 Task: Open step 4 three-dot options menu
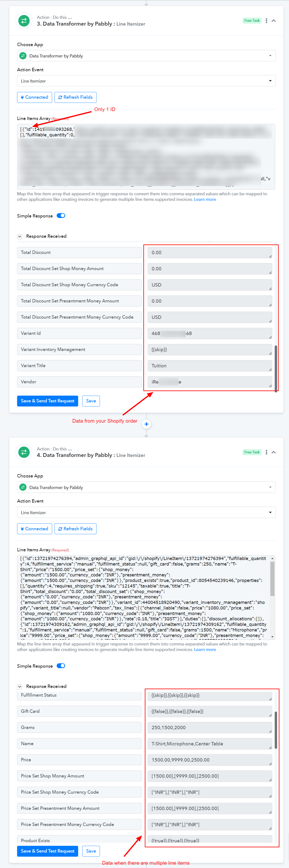[x=266, y=452]
